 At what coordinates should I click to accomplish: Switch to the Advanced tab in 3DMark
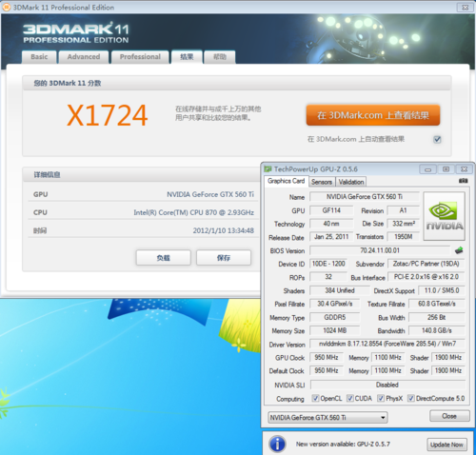84,57
